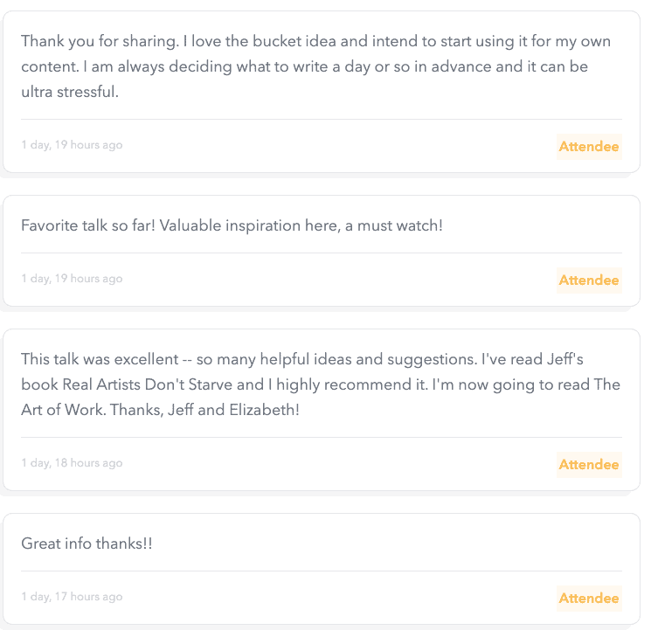651x644 pixels.
Task: Click timestamp under Favorite talk comment
Action: [x=72, y=279]
